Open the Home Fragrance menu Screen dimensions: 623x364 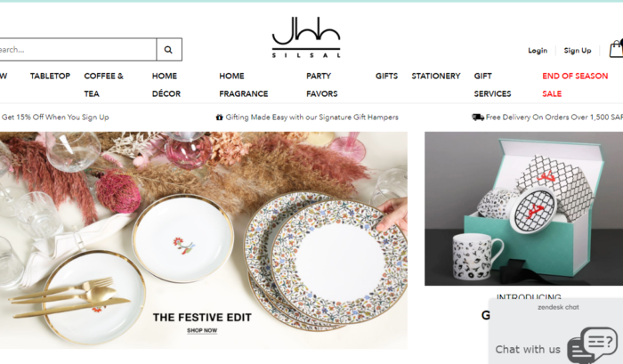[244, 85]
